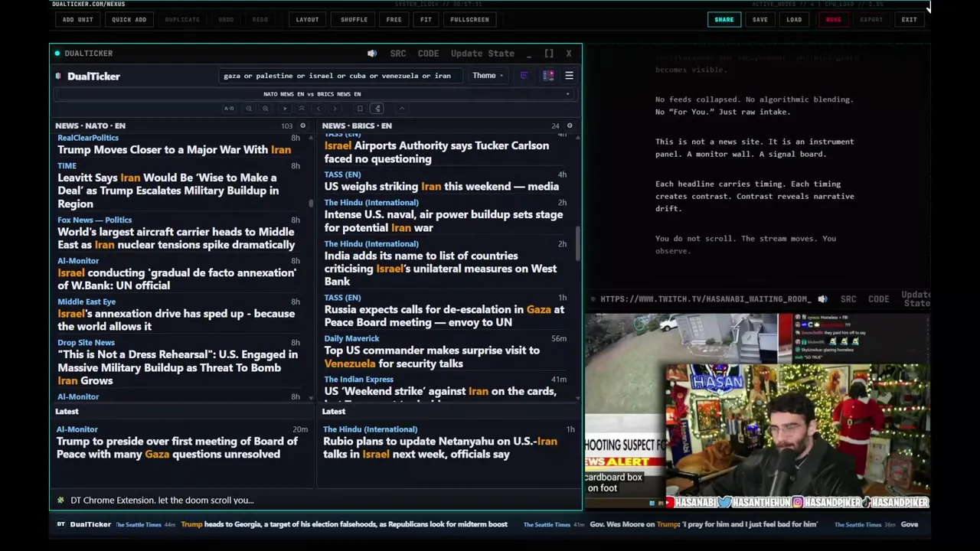Select the FREE layout option
The image size is (980, 551).
tap(394, 20)
